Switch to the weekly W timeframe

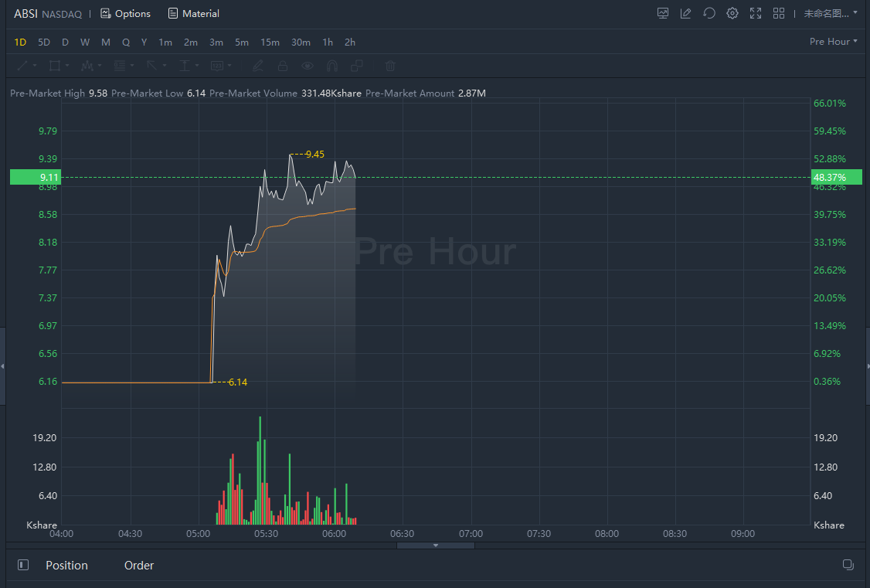click(85, 42)
